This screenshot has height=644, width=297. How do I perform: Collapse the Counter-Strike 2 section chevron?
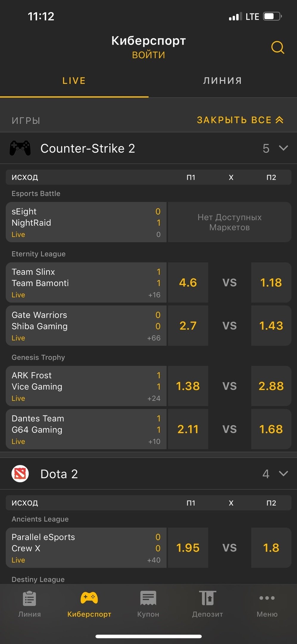(283, 148)
